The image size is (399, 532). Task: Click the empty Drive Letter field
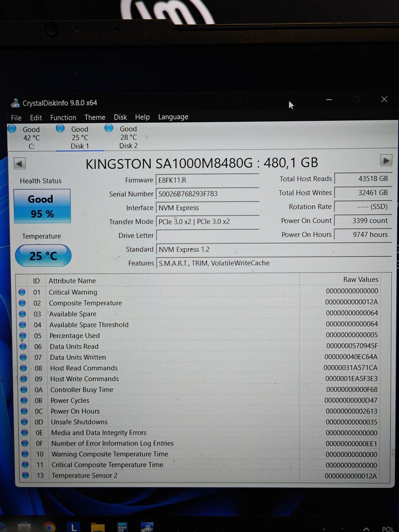coord(207,236)
